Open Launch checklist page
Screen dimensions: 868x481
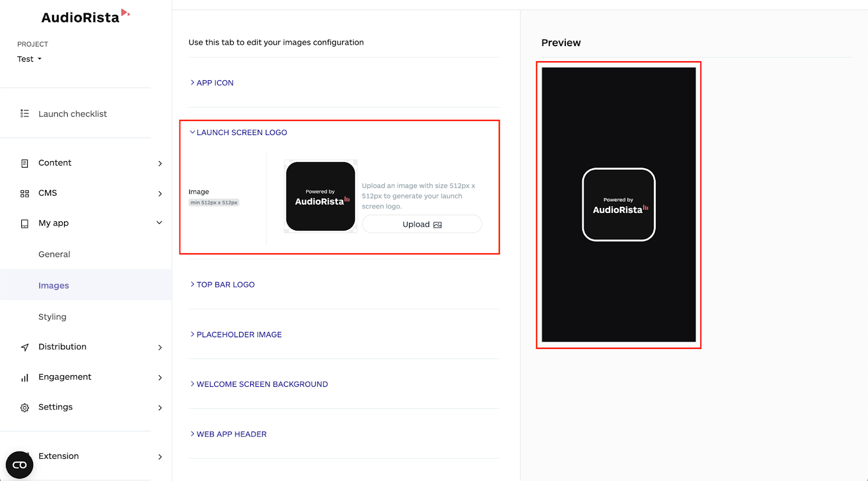[73, 114]
